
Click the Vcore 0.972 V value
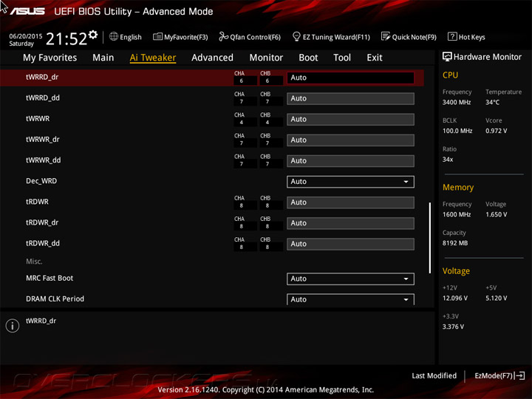pos(496,131)
